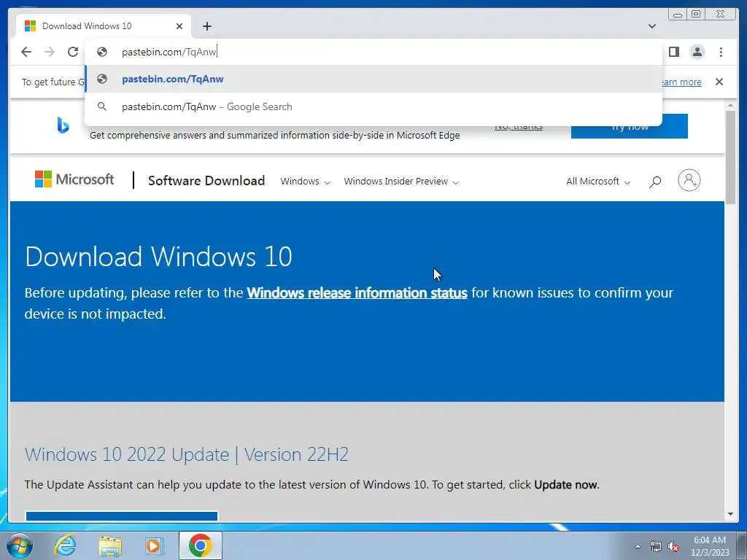Viewport: 747px width, 560px height.
Task: Click the Microsoft logo
Action: 74,179
